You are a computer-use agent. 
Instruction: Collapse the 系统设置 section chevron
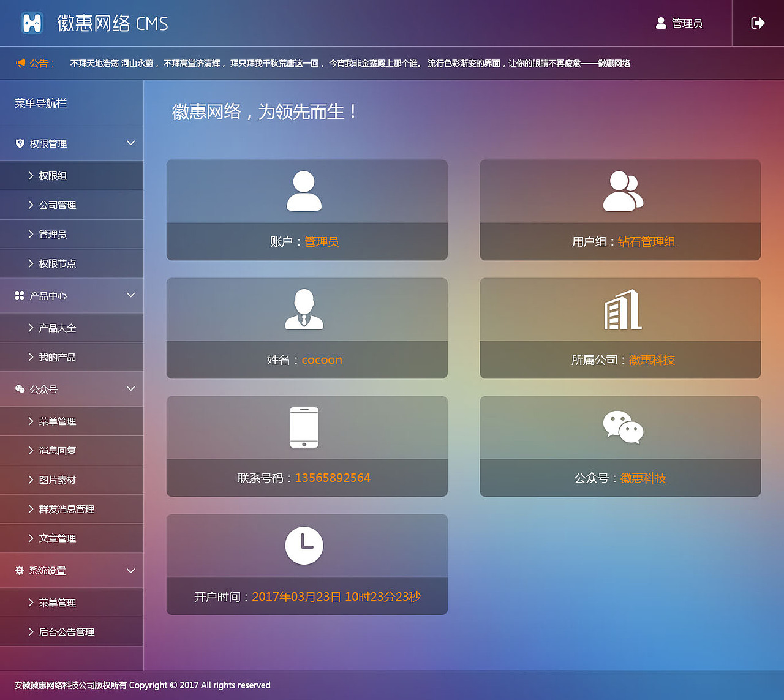[130, 570]
